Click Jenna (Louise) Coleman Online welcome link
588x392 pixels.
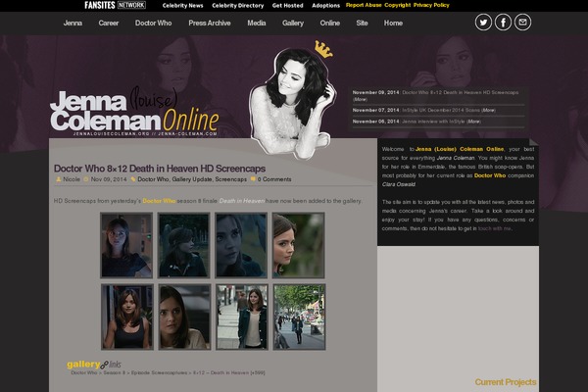point(460,149)
